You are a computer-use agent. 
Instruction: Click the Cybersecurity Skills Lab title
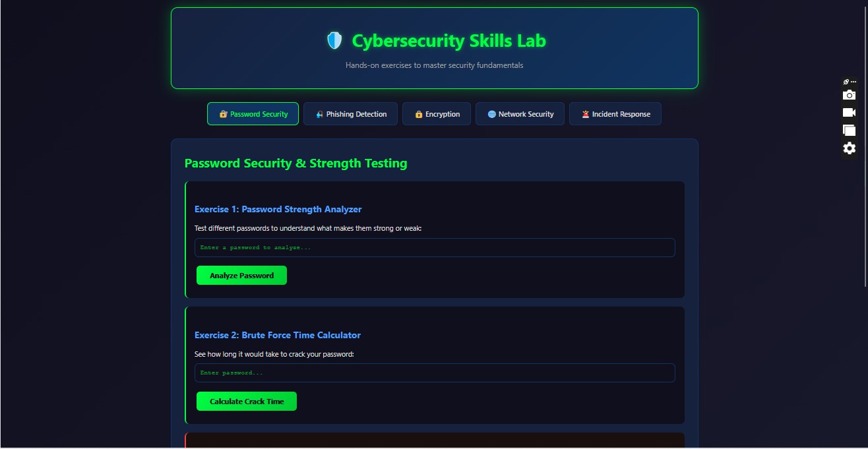[x=449, y=41]
